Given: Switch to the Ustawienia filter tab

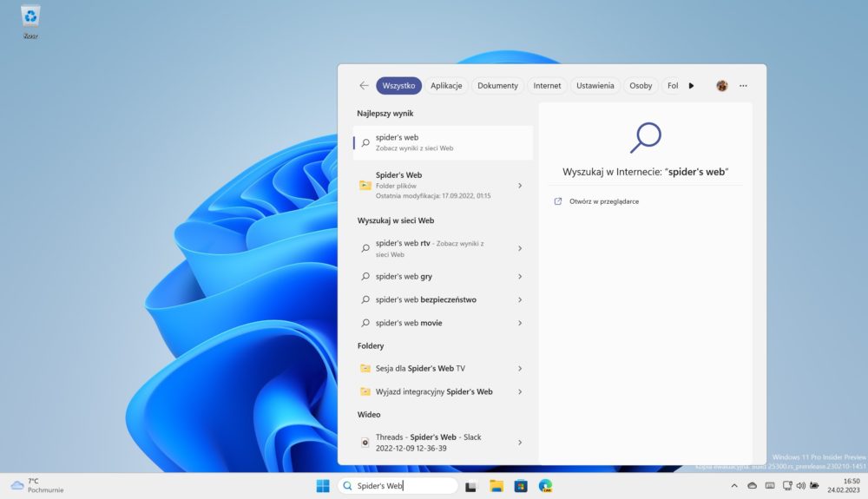Looking at the screenshot, I should pos(595,86).
